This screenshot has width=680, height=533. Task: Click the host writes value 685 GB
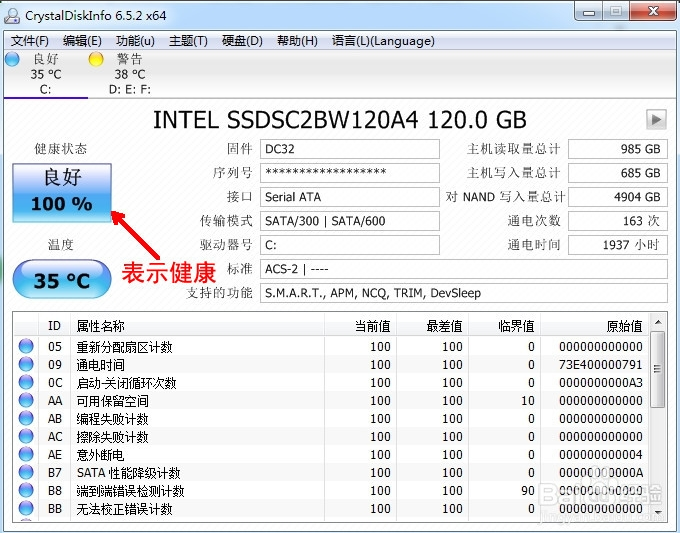tap(618, 173)
